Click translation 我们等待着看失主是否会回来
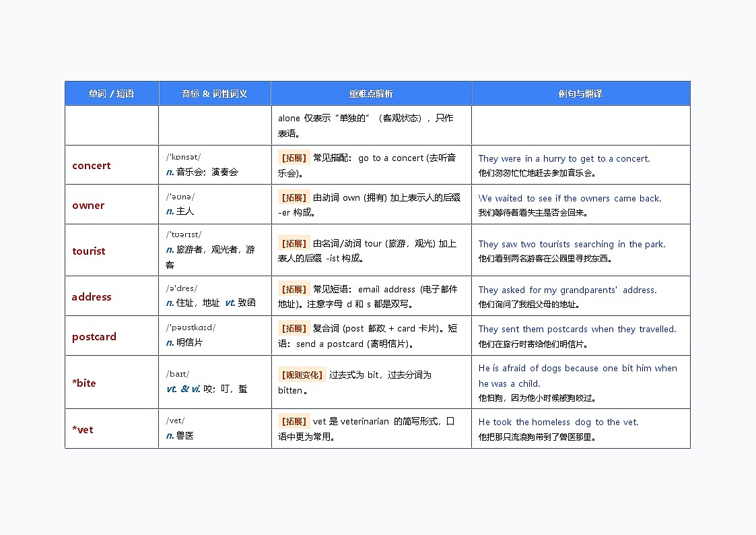756x535 pixels. click(x=532, y=213)
